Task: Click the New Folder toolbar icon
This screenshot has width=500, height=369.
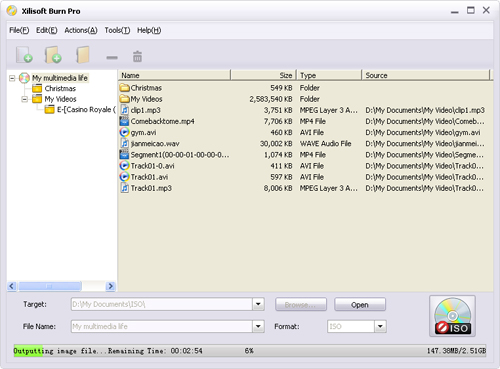Action: coord(82,55)
